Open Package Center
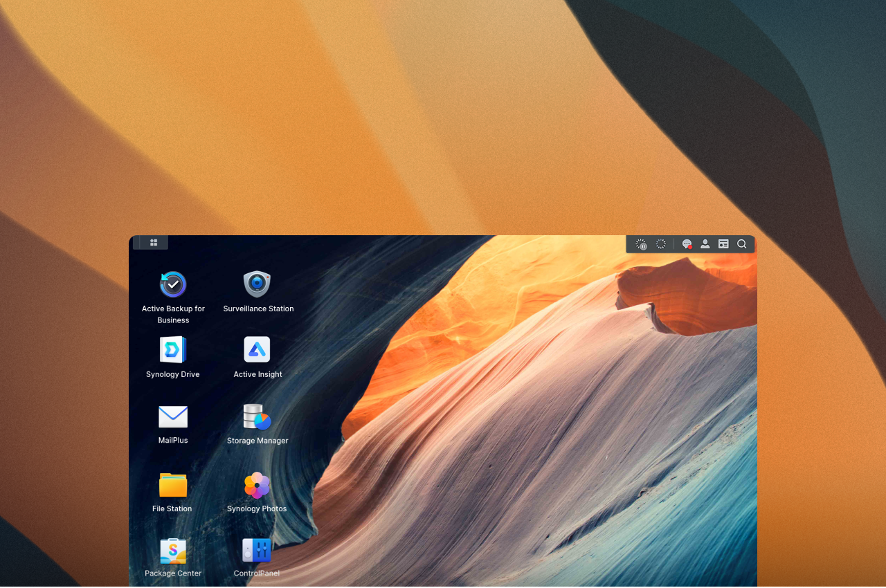 coord(173,551)
